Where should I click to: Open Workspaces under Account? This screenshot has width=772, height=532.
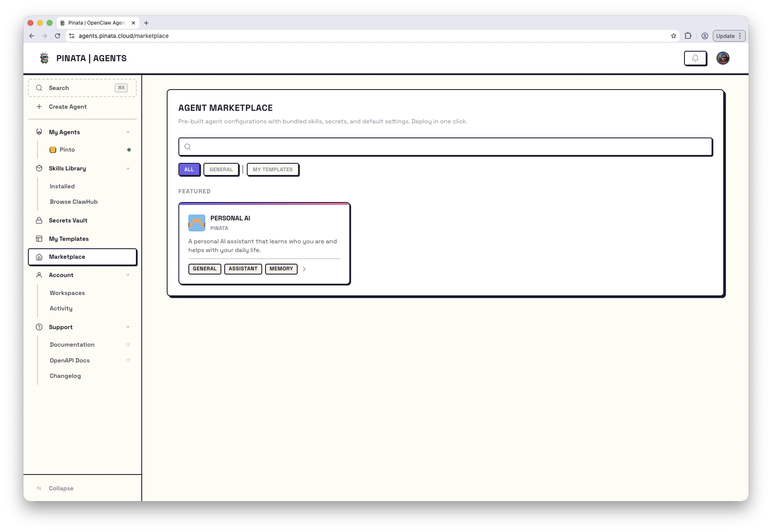(x=67, y=293)
